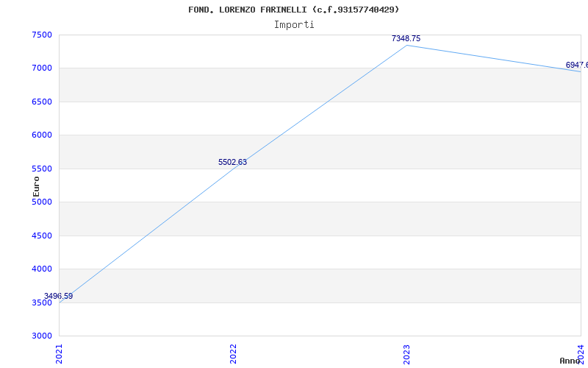Click the Importi subtitle
Image resolution: width=588 pixels, height=368 pixels.
[x=294, y=25]
